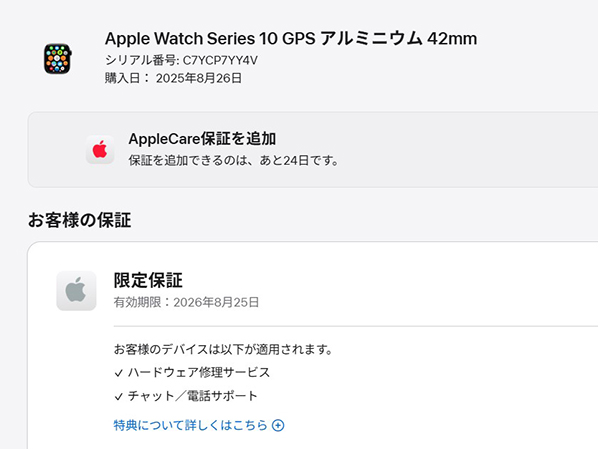Open the 特典について詳しくはこちら link
The image size is (600, 450).
(191, 425)
